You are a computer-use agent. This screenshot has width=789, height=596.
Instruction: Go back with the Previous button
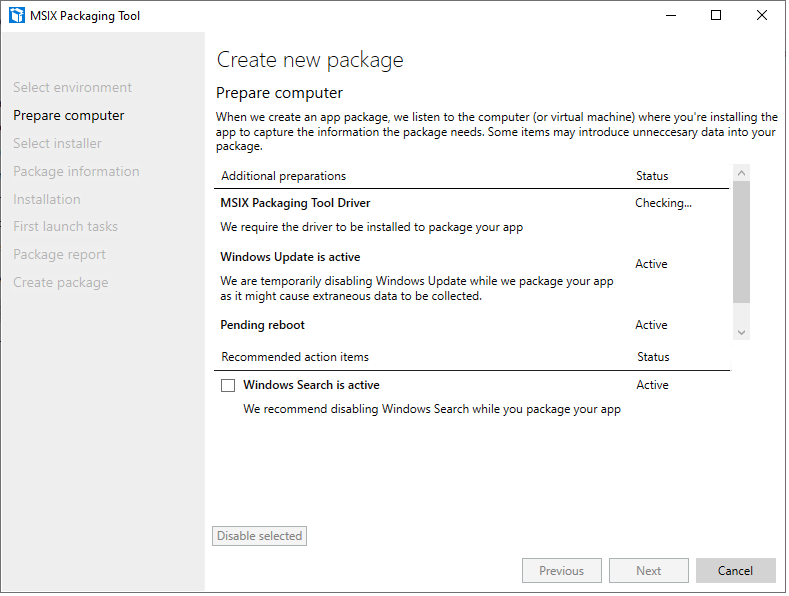point(561,571)
